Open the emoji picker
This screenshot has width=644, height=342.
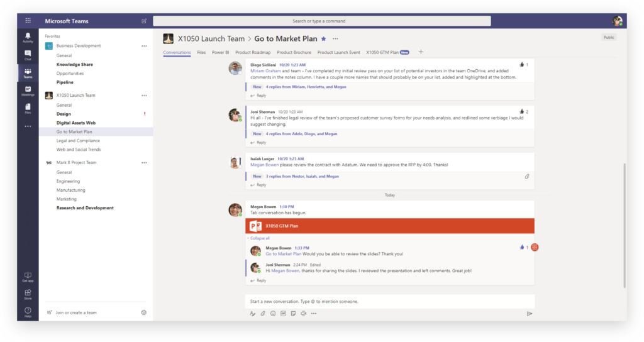pos(273,314)
